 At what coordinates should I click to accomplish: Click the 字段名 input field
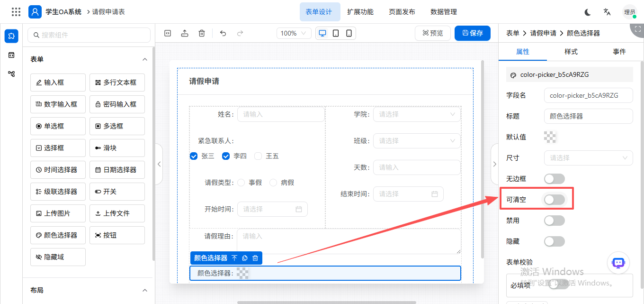589,95
